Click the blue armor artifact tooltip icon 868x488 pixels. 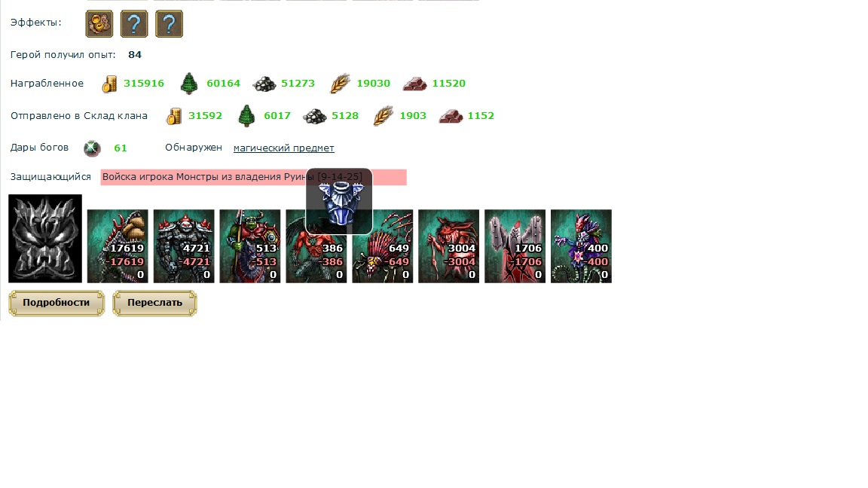pyautogui.click(x=339, y=201)
